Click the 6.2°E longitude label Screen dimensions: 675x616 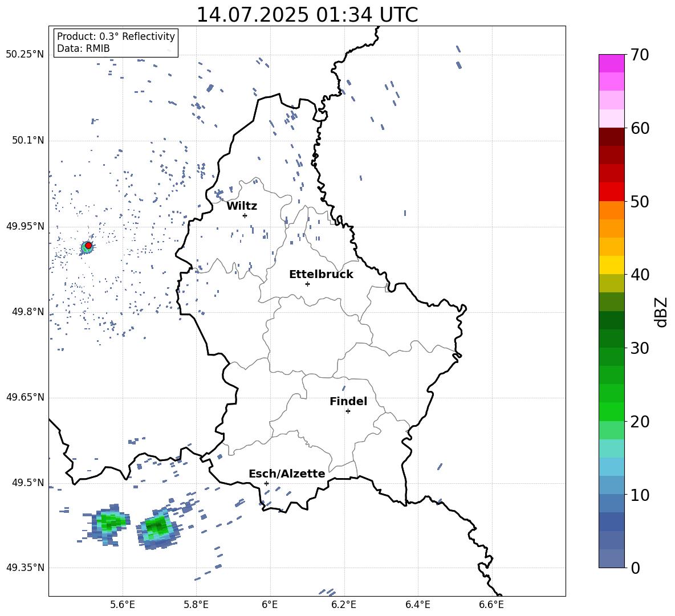pyautogui.click(x=344, y=605)
